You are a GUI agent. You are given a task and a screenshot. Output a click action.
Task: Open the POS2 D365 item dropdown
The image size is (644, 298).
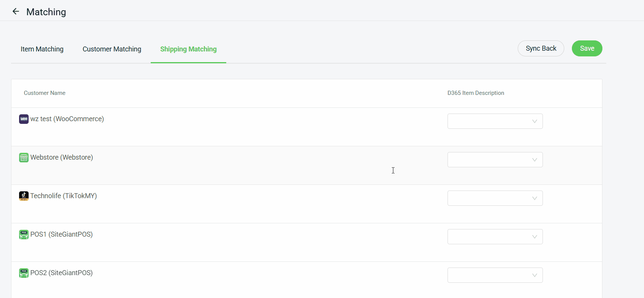tap(495, 275)
